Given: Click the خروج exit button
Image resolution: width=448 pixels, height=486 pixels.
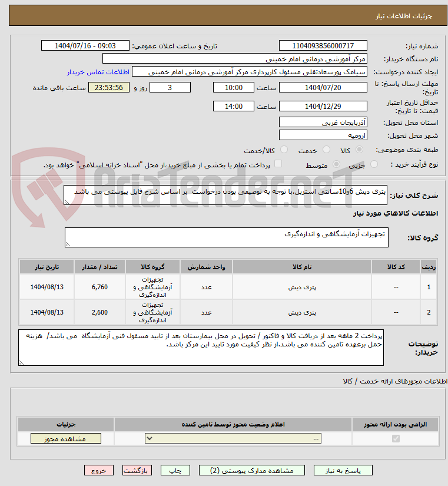Looking at the screenshot, I should (x=99, y=471).
